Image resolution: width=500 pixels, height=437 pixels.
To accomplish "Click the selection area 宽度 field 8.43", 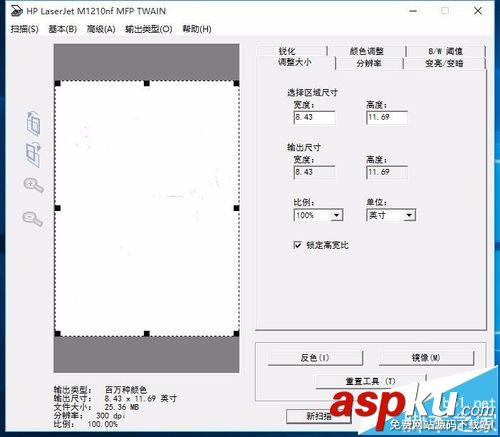I will pyautogui.click(x=314, y=117).
